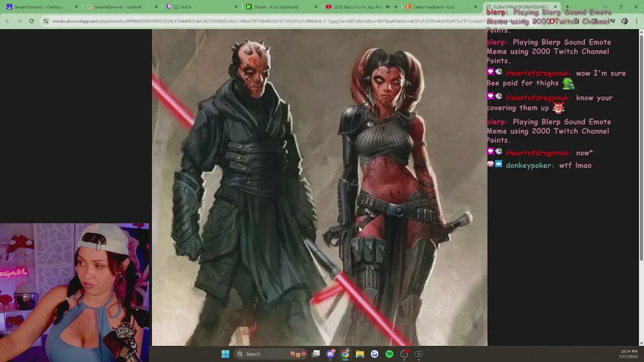Open Discord from the taskbar

(331, 354)
